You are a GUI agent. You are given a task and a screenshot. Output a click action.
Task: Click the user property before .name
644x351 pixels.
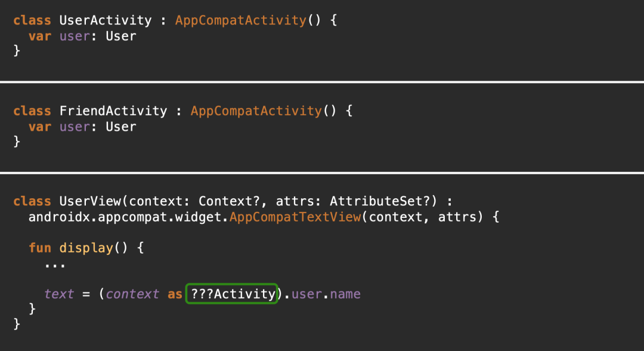click(x=306, y=294)
